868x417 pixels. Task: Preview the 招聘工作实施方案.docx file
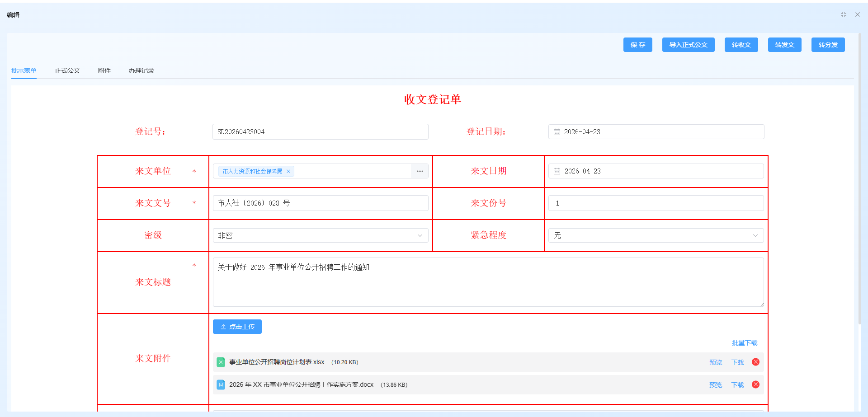point(716,385)
